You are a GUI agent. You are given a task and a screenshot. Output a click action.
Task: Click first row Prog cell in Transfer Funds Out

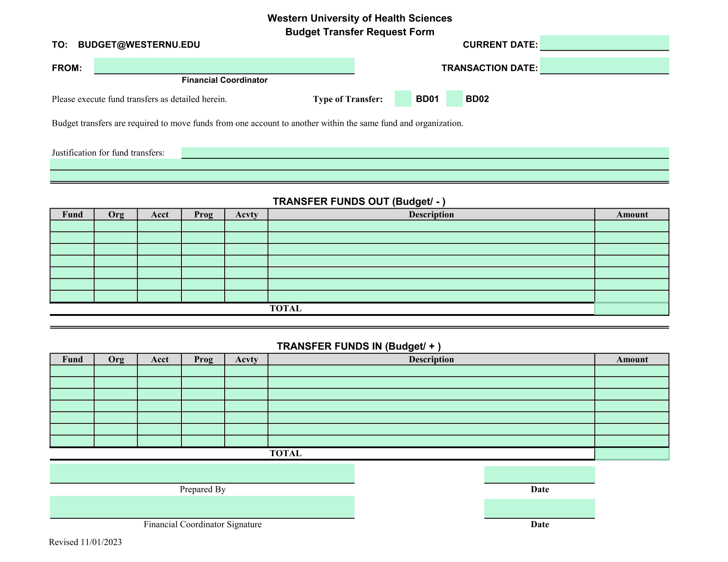click(x=203, y=226)
